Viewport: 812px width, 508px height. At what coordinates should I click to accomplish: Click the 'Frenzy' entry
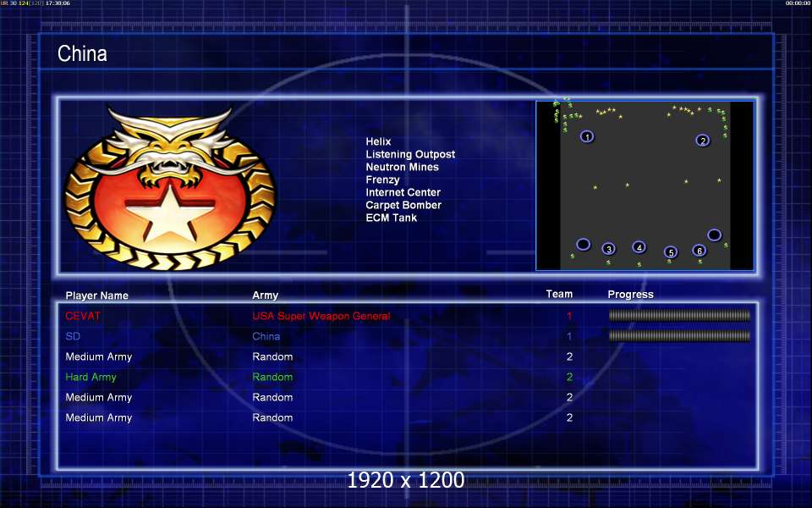click(x=382, y=179)
